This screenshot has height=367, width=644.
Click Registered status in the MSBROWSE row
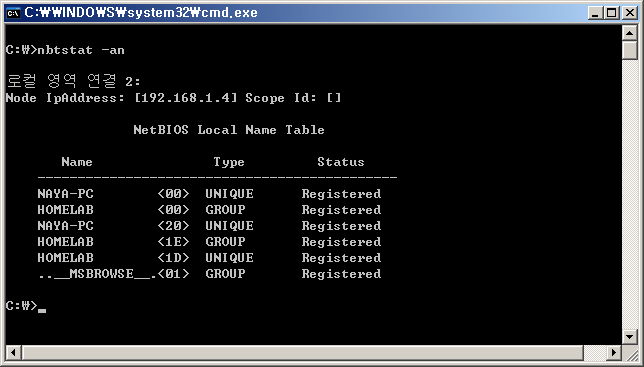coord(341,274)
